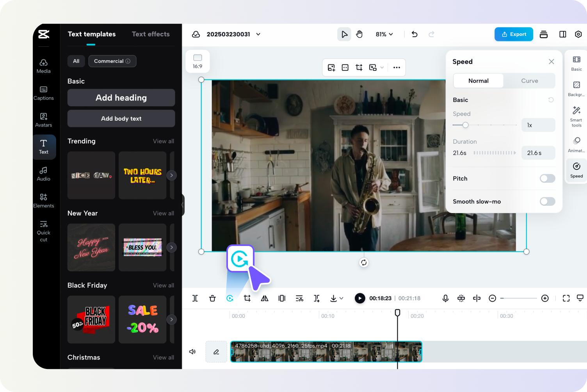The image size is (587, 392).
Task: Toggle the track edit pencil button
Action: (216, 352)
